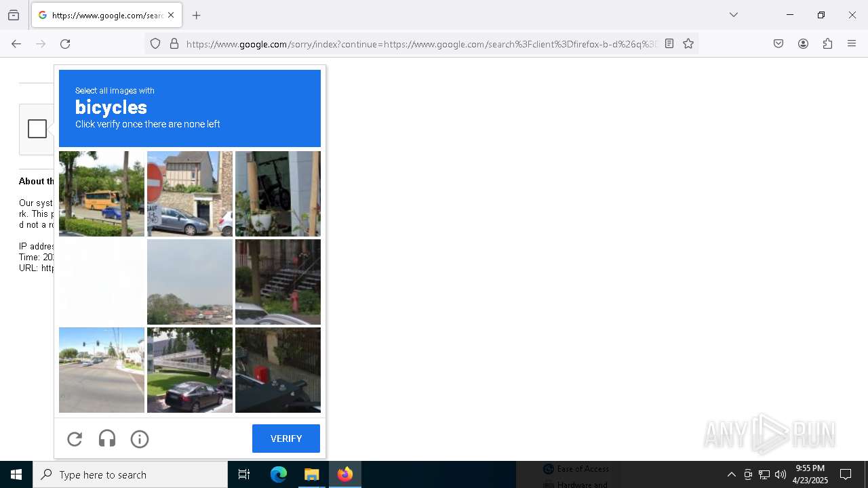The height and width of the screenshot is (488, 868).
Task: Expand the list all tabs dropdown
Action: 734,15
